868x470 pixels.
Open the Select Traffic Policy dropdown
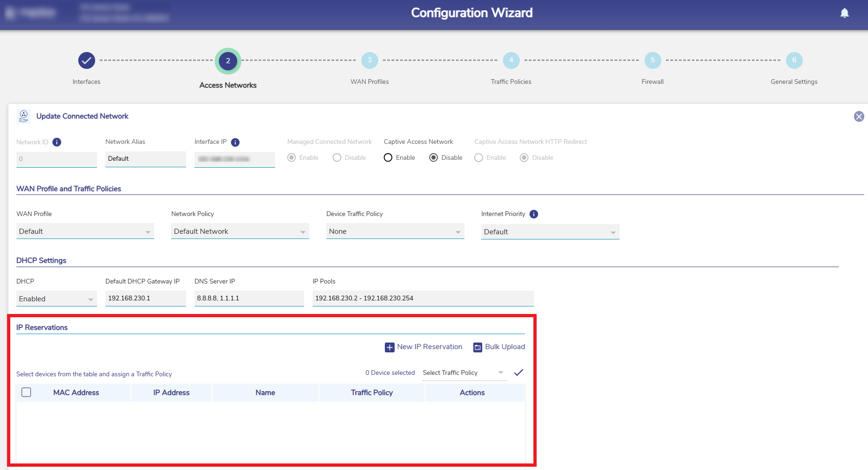pos(464,373)
